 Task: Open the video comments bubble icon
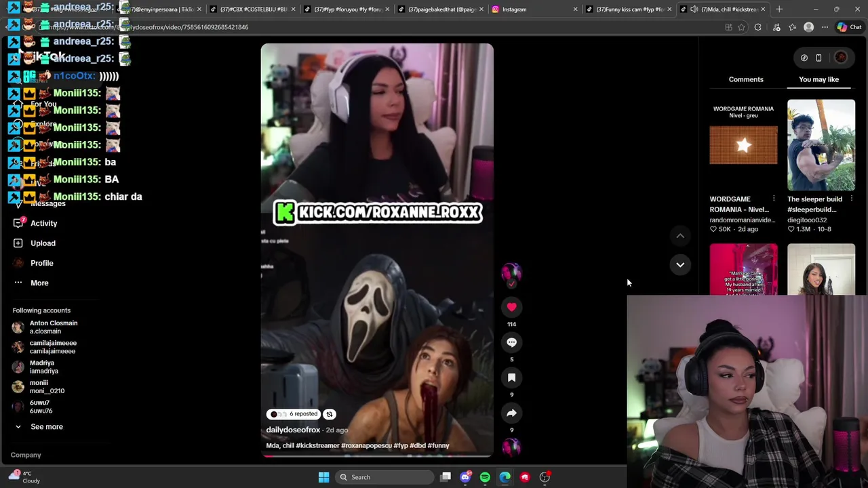(511, 342)
